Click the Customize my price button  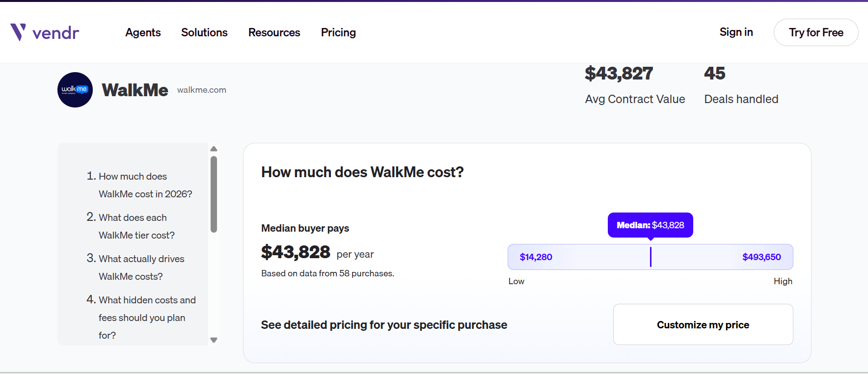(703, 324)
